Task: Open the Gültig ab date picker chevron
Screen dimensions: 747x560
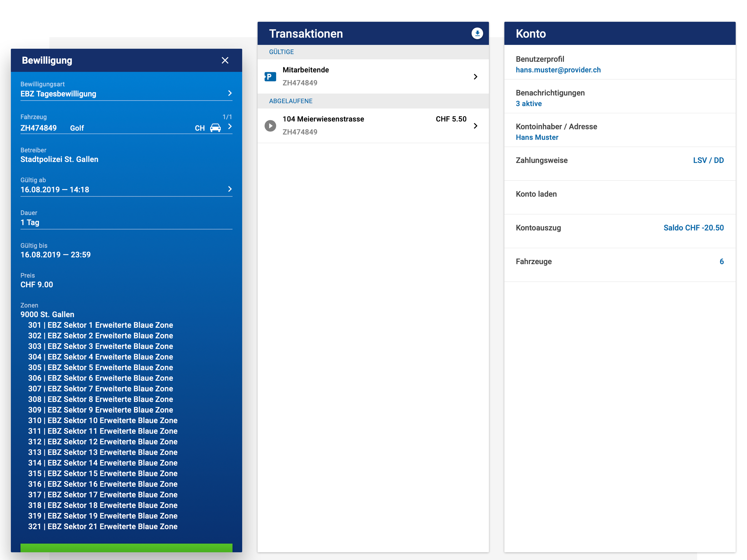Action: [x=230, y=189]
